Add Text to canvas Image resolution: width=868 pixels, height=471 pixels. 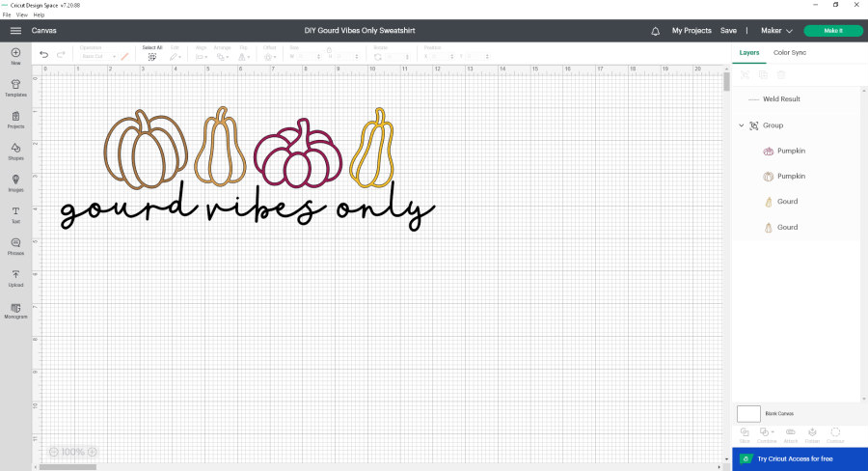coord(15,213)
